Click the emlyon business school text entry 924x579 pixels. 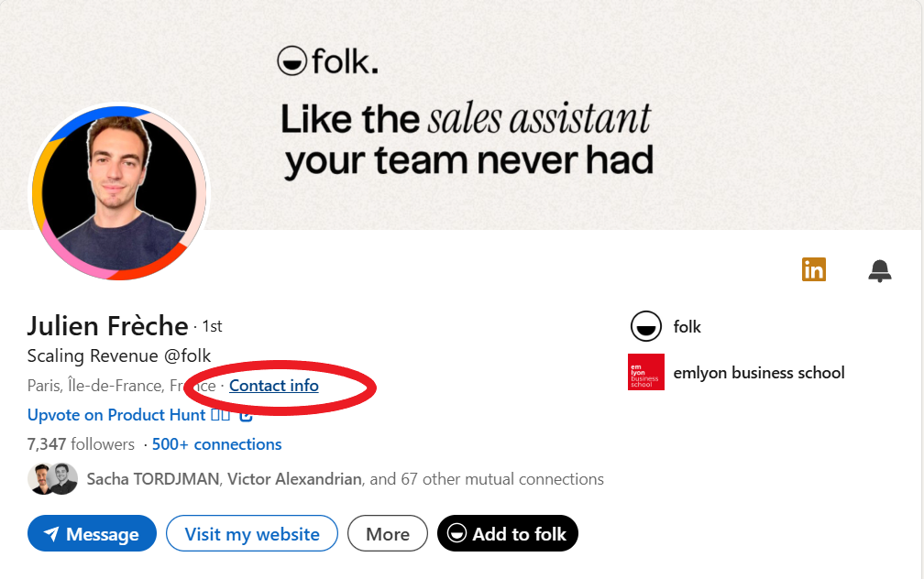click(x=759, y=373)
